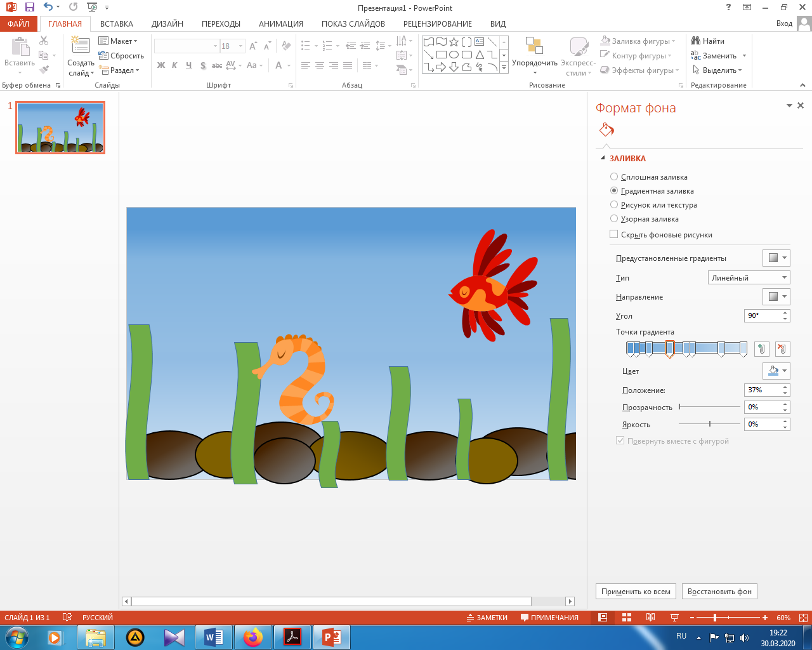
Task: Open Section (Раздел) dropdown
Action: point(120,70)
